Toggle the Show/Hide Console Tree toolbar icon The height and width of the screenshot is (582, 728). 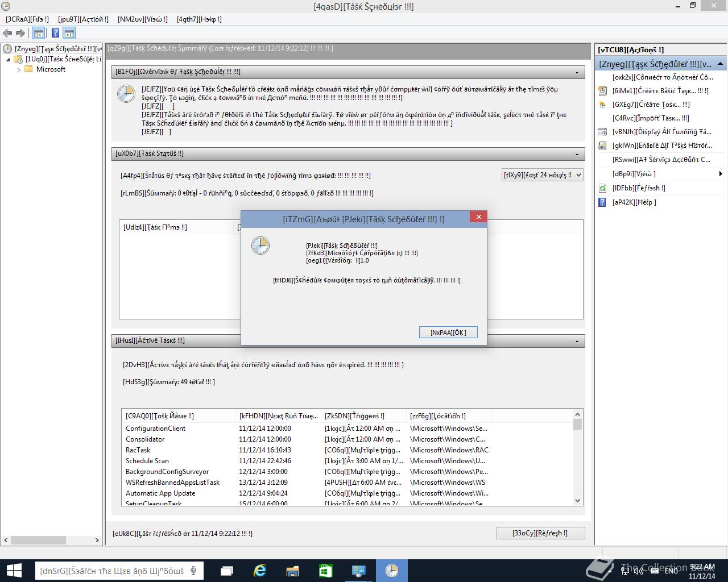[x=38, y=34]
